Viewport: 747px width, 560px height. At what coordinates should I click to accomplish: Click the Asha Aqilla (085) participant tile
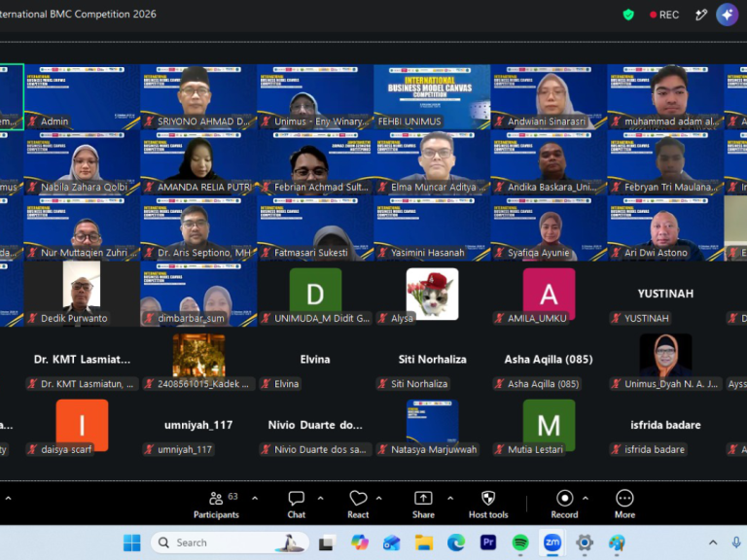tap(549, 360)
